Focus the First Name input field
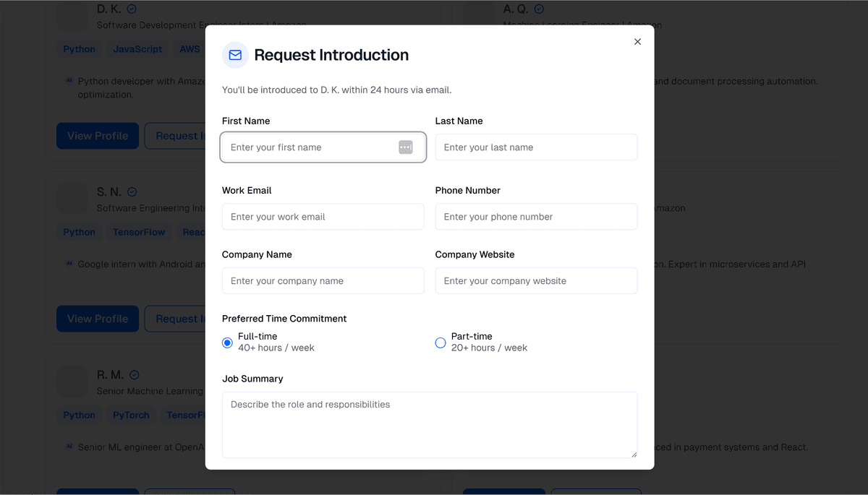The height and width of the screenshot is (495, 868). pos(323,147)
